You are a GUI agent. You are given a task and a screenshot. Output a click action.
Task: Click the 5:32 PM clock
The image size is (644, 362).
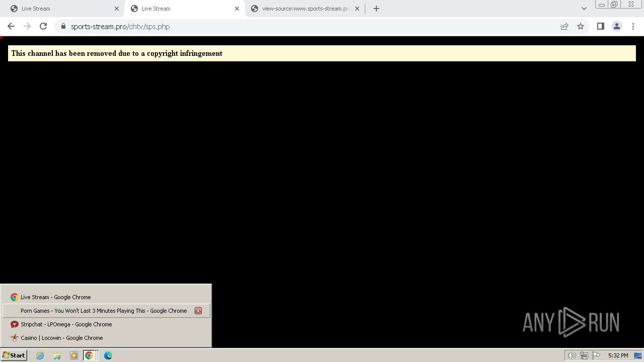618,355
